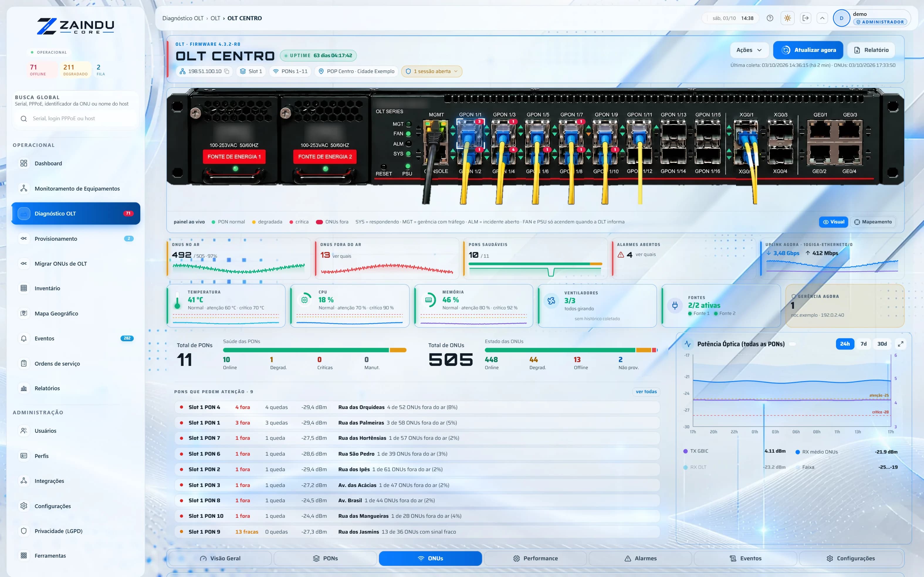
Task: Expand the 1 sessão aberta chip
Action: click(x=431, y=71)
